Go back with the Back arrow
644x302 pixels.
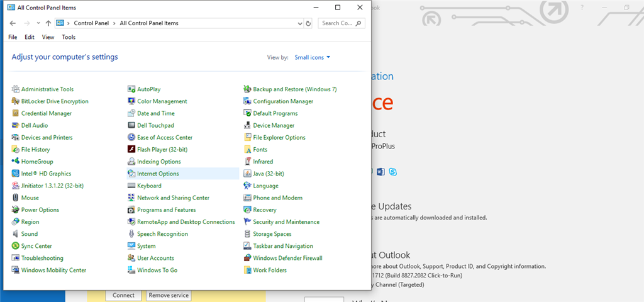click(x=13, y=23)
